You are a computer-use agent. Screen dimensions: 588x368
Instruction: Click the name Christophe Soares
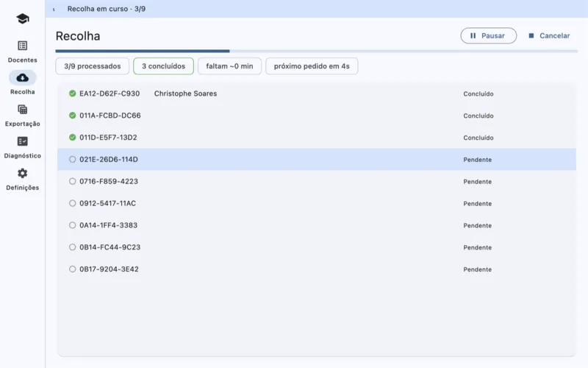(186, 93)
